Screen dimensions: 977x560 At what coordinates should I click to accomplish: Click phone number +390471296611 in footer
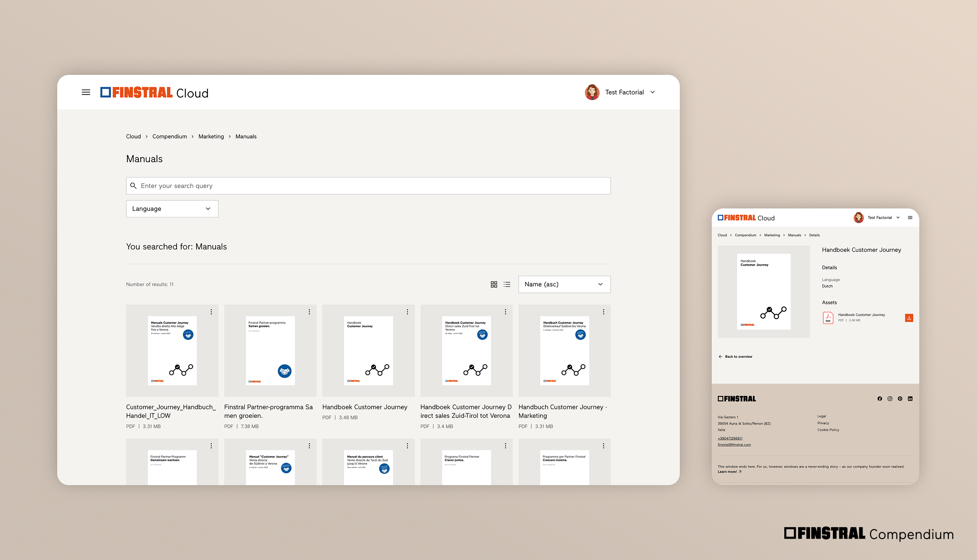point(730,438)
